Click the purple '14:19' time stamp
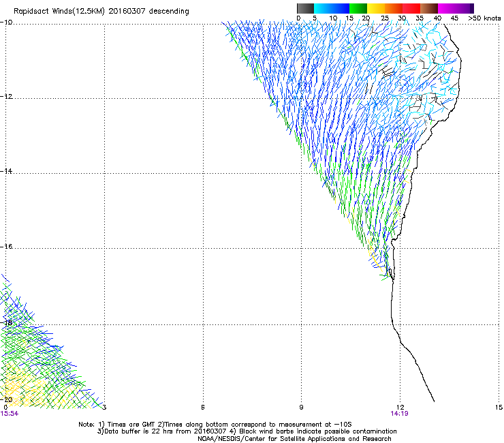The image size is (504, 443). 399,414
